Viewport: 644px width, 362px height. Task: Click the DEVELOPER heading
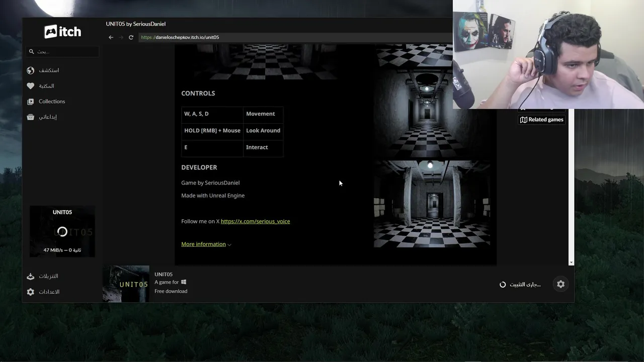pyautogui.click(x=199, y=167)
